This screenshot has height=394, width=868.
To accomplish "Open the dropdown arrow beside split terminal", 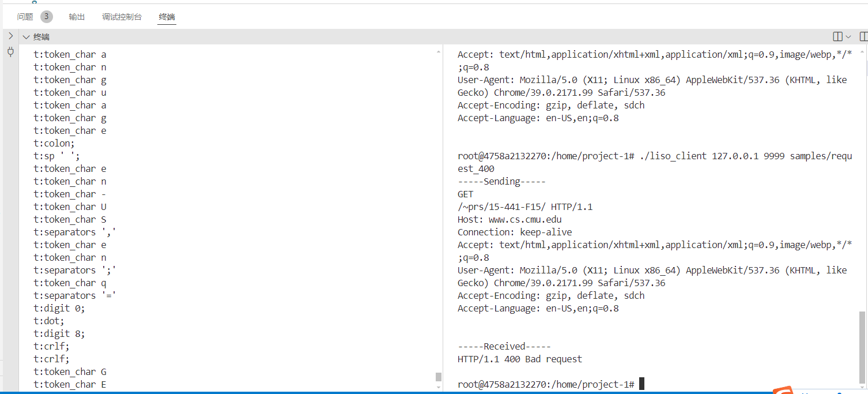I will 848,37.
